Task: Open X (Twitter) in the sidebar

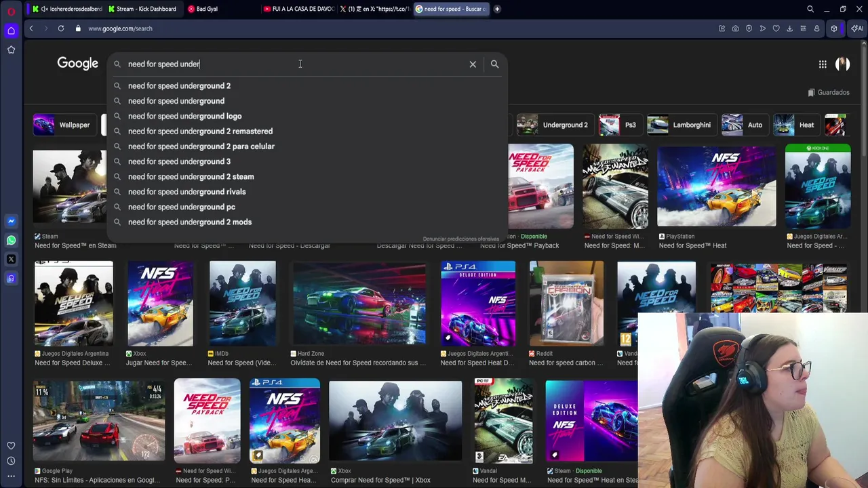Action: point(11,259)
